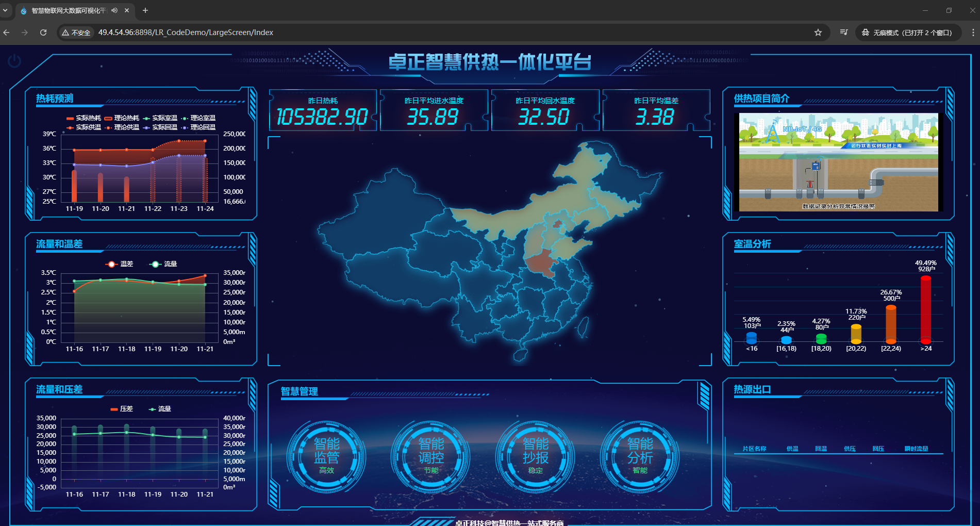Toggle the 温差 legend in 流量和温差 chart
The height and width of the screenshot is (526, 980).
tap(119, 264)
